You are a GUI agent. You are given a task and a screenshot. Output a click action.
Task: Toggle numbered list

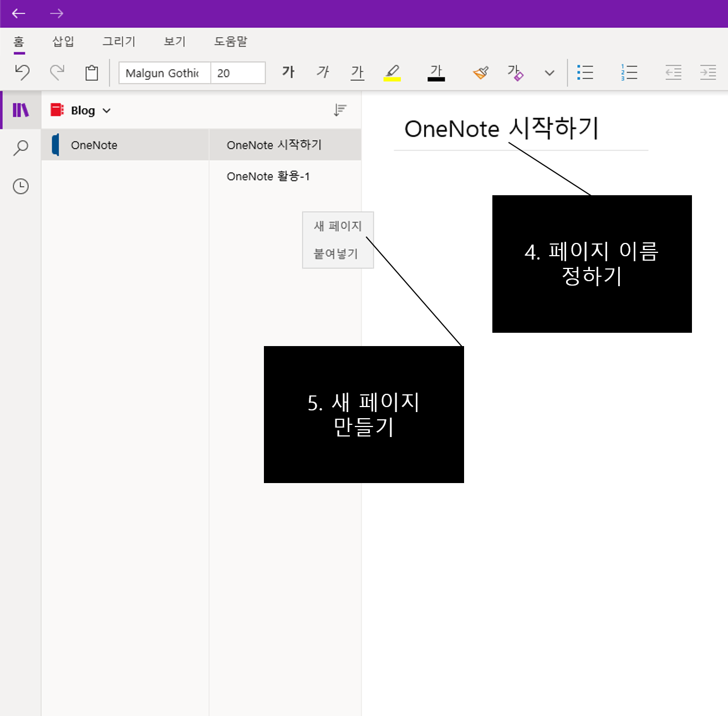click(x=629, y=73)
